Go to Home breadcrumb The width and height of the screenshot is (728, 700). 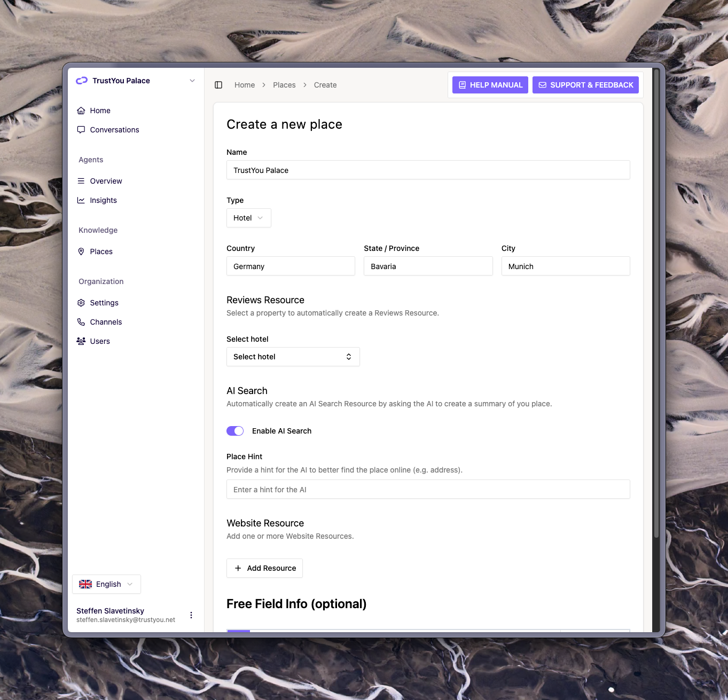click(x=245, y=85)
